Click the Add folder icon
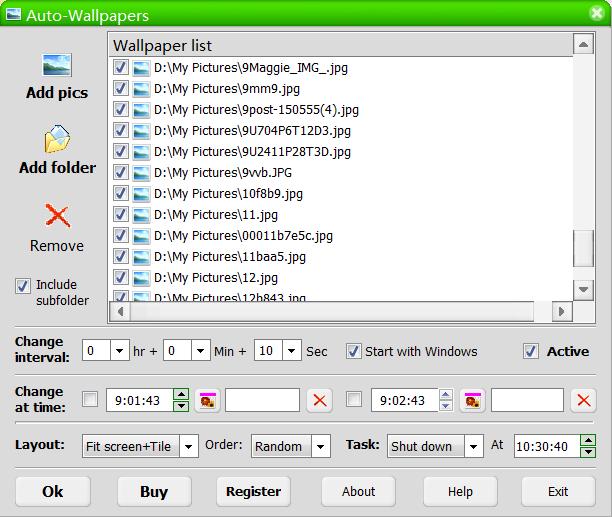 point(57,139)
